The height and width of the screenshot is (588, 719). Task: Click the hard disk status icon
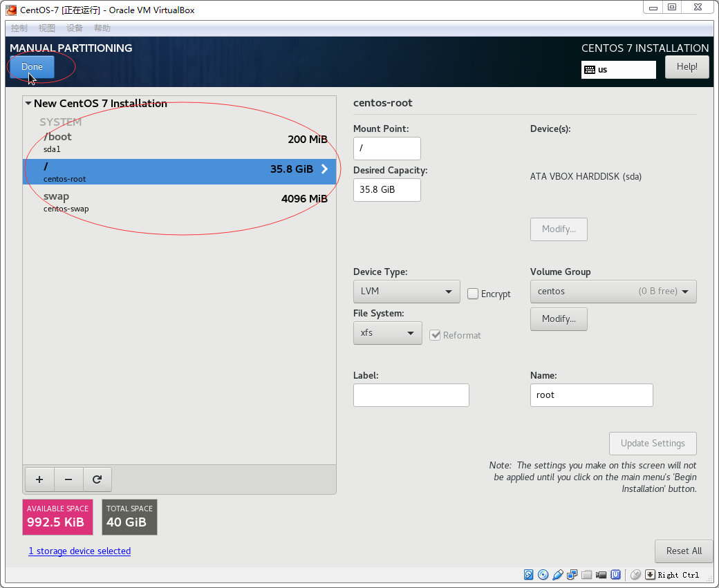[528, 574]
